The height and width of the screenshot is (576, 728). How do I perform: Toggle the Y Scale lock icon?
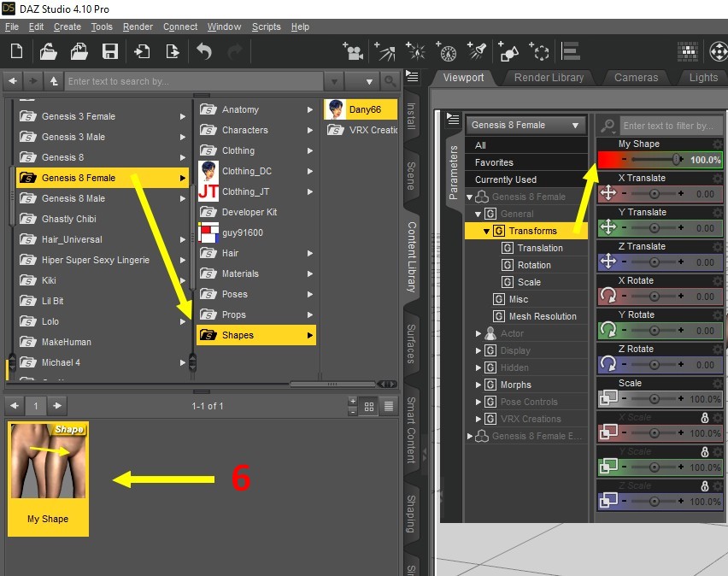705,451
